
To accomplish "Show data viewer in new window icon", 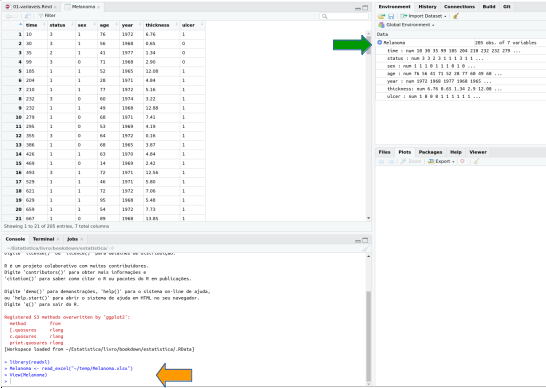I will click(28, 16).
